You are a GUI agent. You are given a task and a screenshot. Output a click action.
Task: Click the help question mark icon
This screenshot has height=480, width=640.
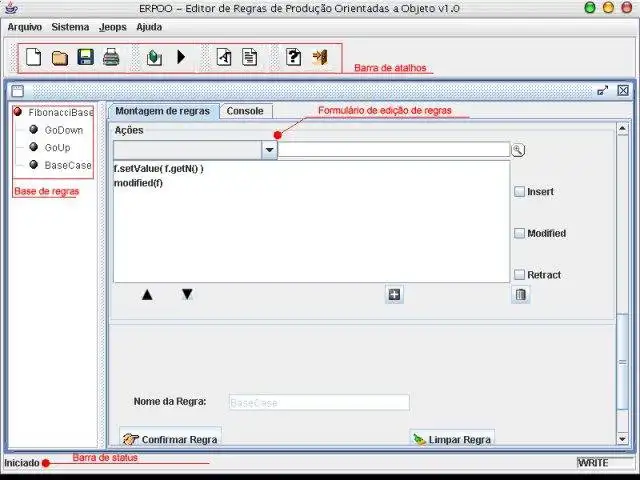[293, 57]
